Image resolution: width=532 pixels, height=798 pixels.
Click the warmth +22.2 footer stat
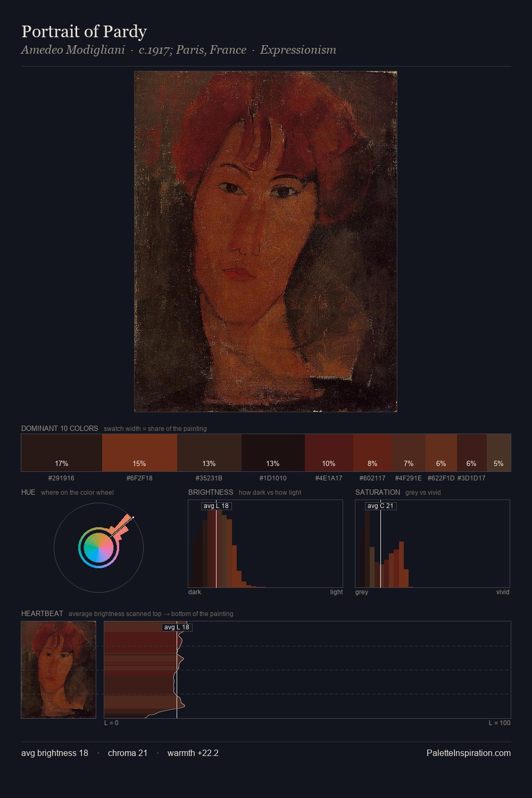pyautogui.click(x=193, y=753)
